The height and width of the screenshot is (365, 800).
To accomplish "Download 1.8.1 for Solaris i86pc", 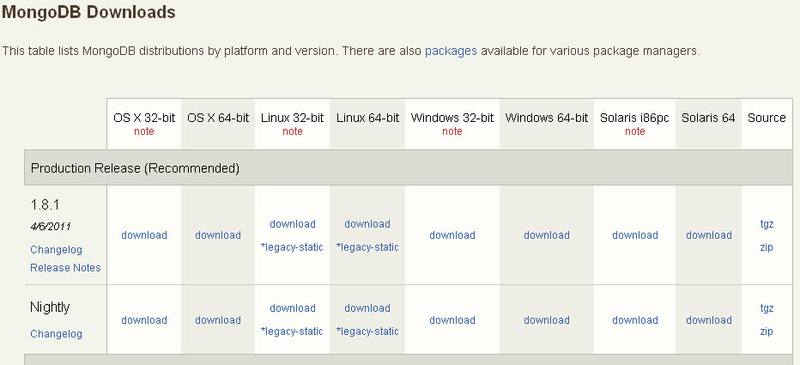I will (635, 235).
